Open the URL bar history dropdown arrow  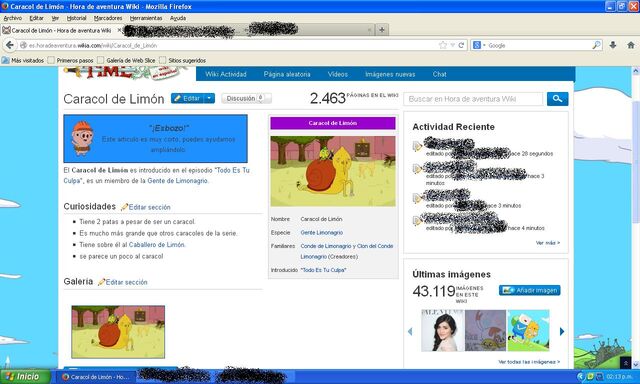point(452,45)
